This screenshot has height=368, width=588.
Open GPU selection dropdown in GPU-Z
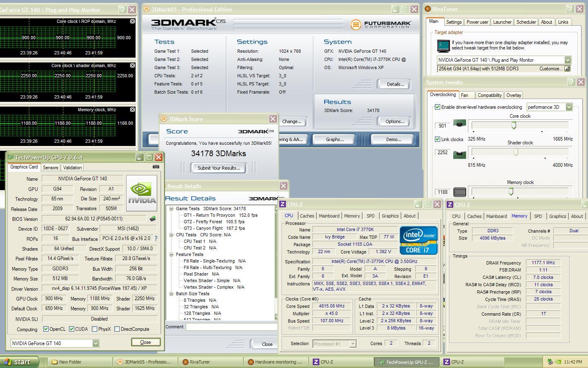coord(96,343)
